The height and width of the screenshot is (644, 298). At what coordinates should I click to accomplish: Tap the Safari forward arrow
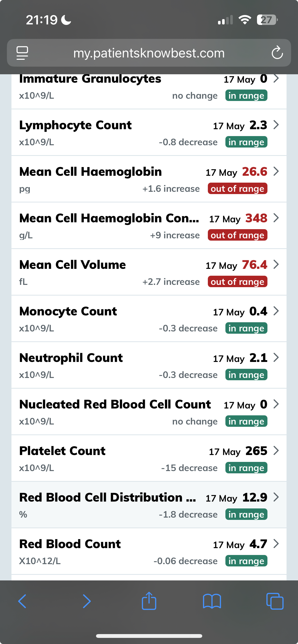tap(87, 601)
